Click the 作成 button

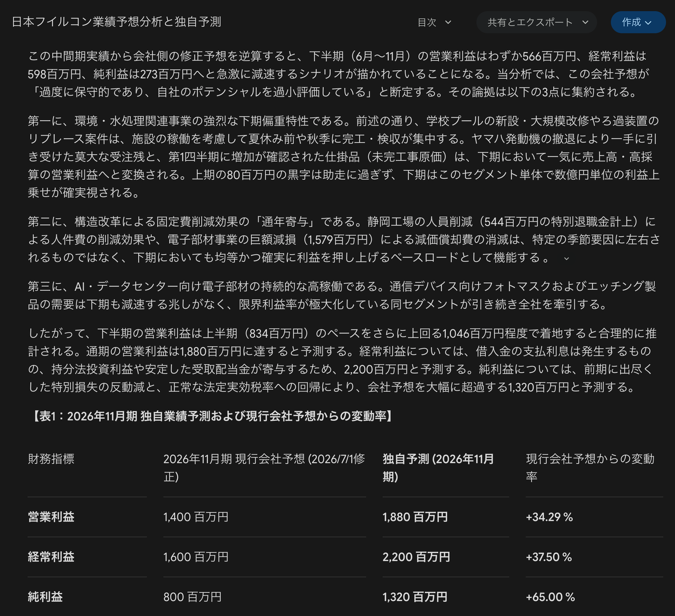tap(638, 22)
